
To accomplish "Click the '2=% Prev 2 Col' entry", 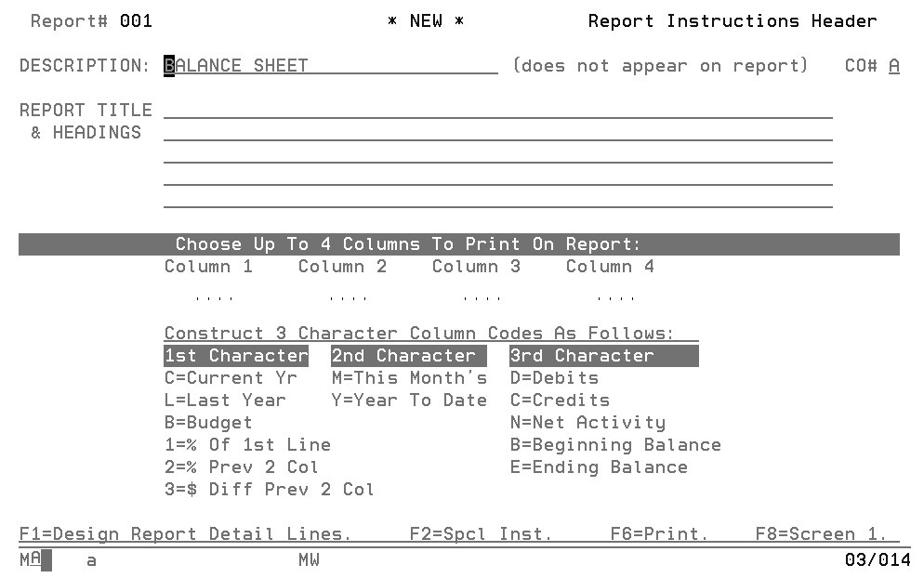I will [242, 467].
